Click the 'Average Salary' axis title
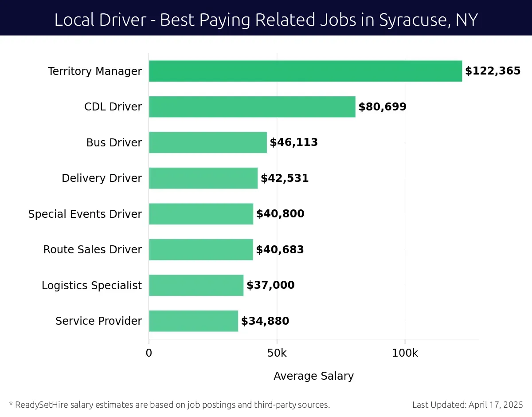 coord(314,376)
